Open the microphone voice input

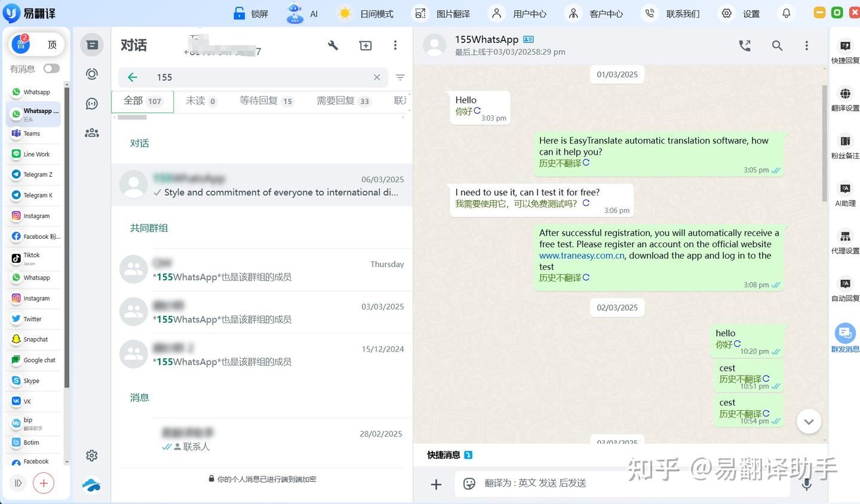coord(807,484)
